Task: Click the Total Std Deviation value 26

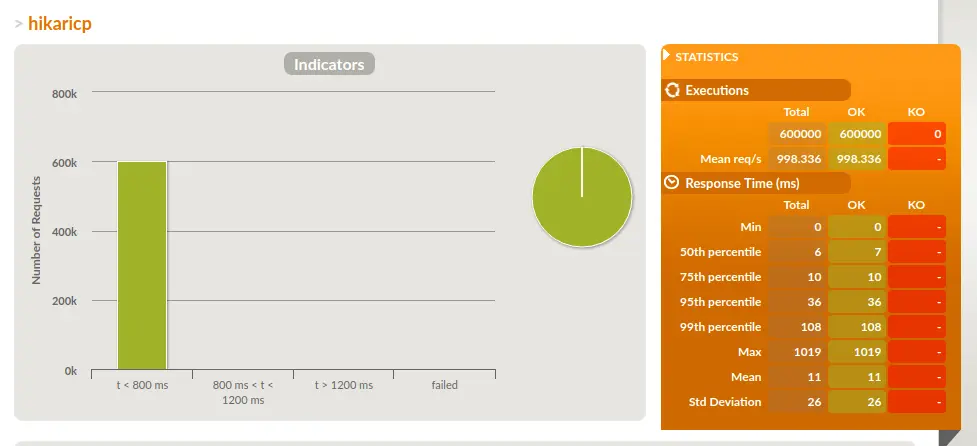Action: [x=797, y=402]
